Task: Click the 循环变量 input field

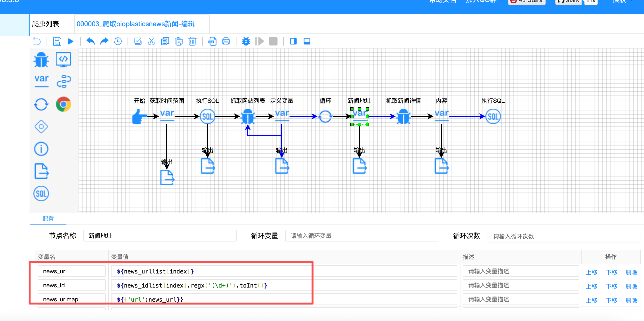Action: (x=362, y=236)
